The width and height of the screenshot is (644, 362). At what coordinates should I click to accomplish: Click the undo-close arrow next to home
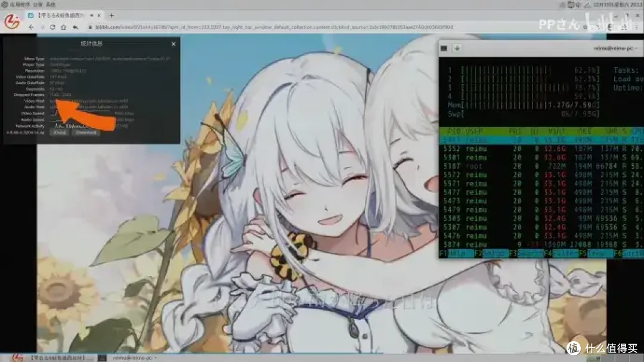75,27
